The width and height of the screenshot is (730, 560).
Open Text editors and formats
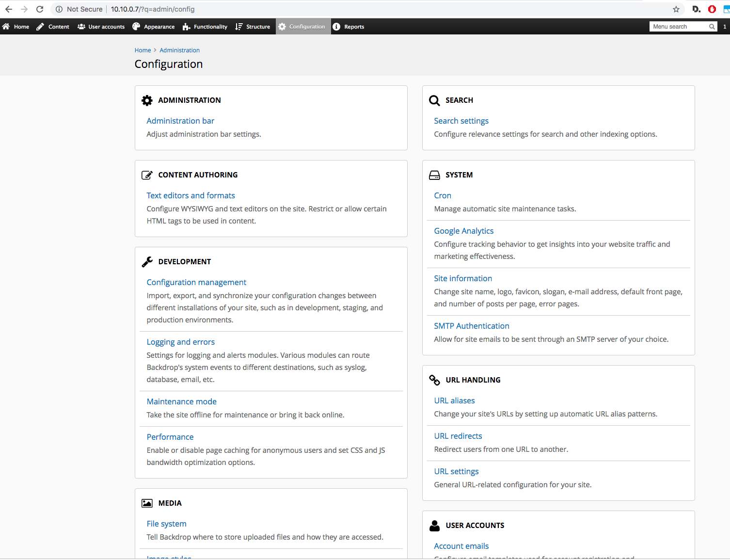[x=190, y=195]
